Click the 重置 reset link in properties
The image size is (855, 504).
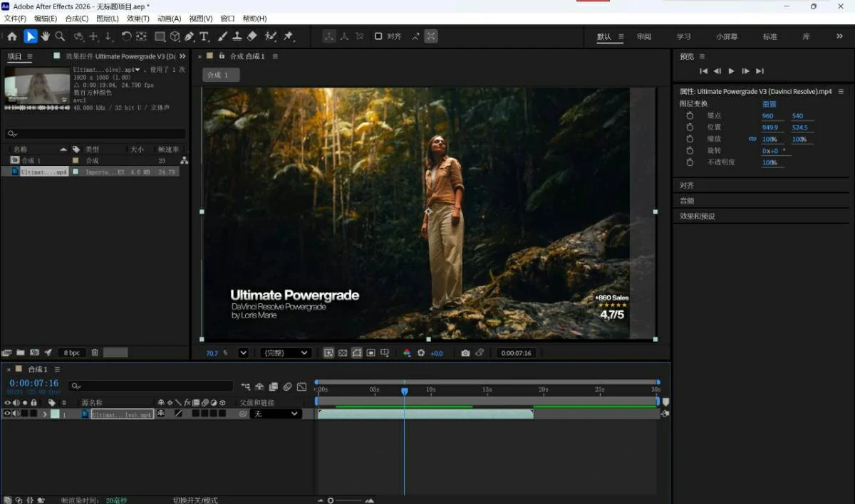pos(769,104)
